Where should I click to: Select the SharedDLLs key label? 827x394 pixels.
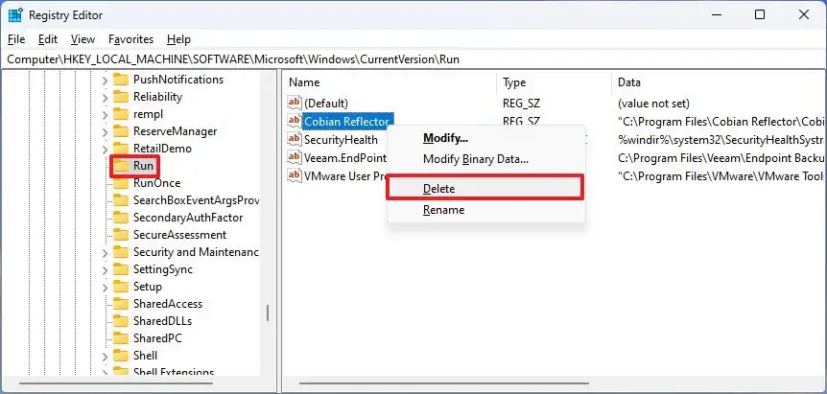[x=162, y=321]
